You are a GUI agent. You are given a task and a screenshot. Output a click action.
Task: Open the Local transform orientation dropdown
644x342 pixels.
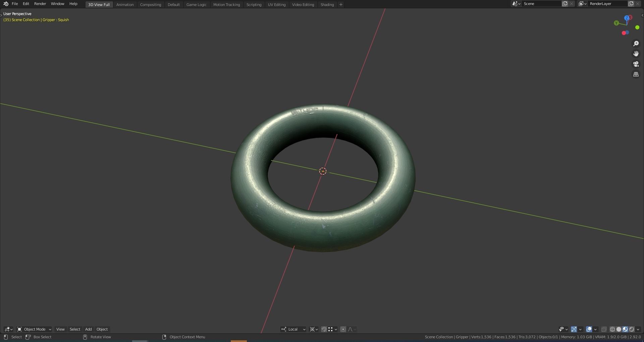(x=293, y=329)
